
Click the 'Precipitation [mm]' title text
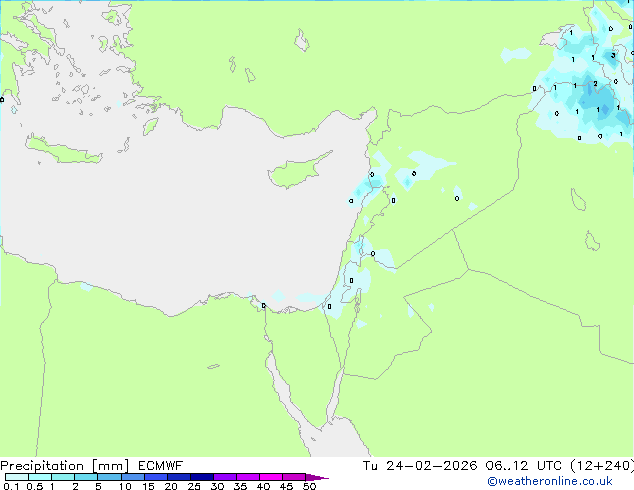coord(65,466)
